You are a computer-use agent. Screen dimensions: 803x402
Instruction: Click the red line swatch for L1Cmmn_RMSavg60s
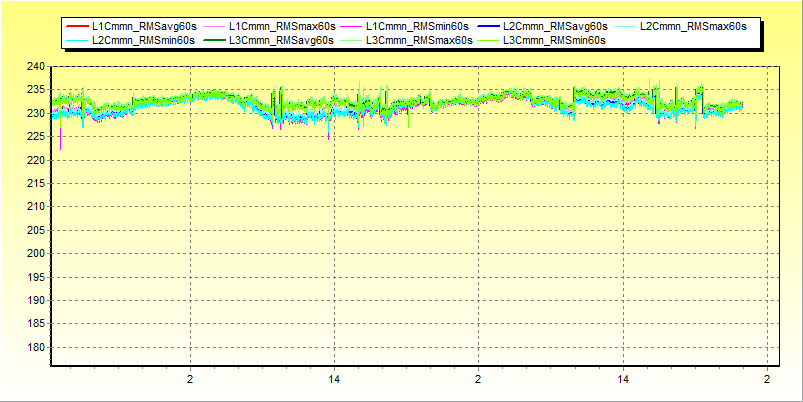coord(77,24)
